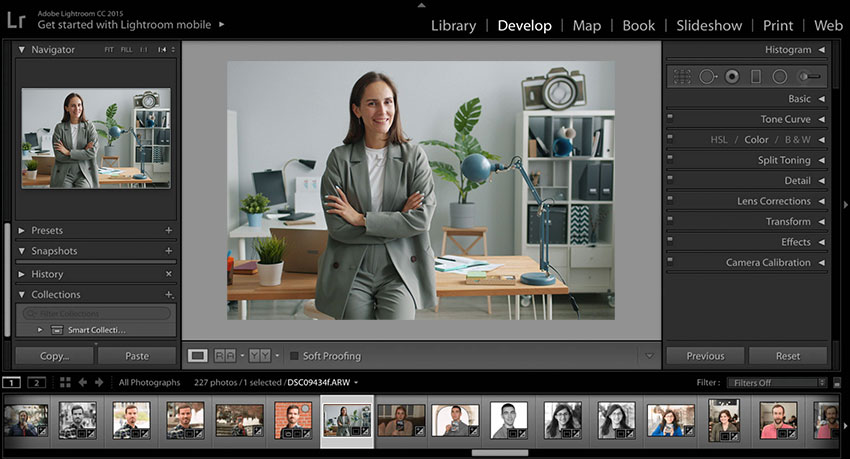Screen dimensions: 850x459
Task: Click the Reset button
Action: coord(788,356)
